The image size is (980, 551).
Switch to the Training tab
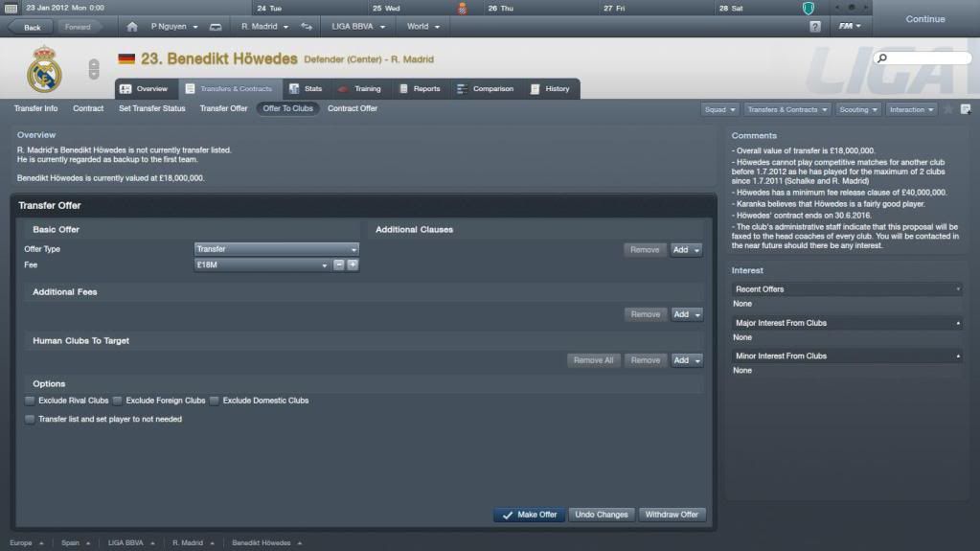click(360, 89)
